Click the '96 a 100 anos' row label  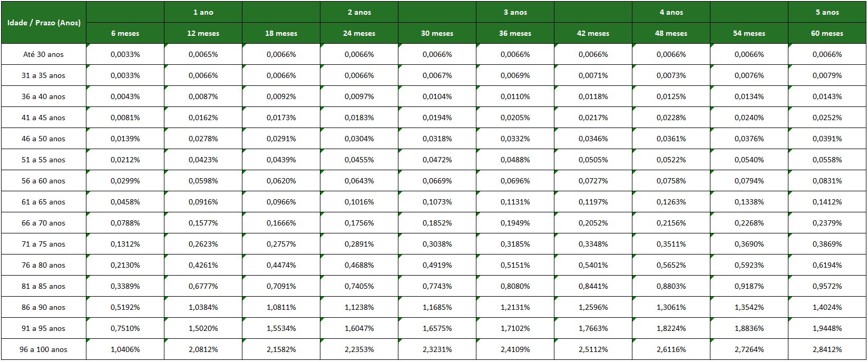44,349
